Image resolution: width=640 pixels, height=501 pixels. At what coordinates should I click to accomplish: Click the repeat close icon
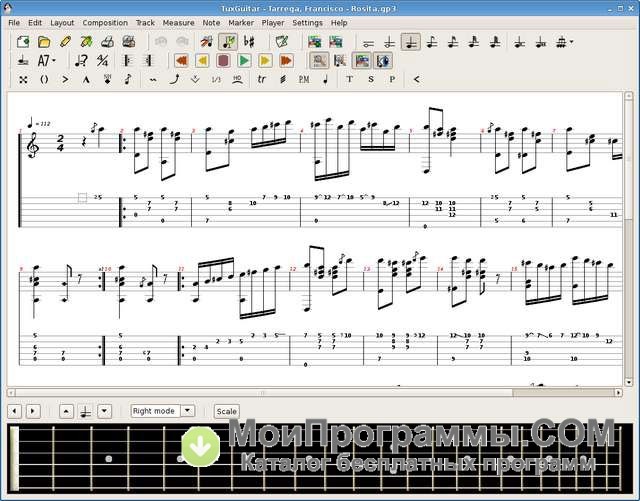click(x=148, y=61)
